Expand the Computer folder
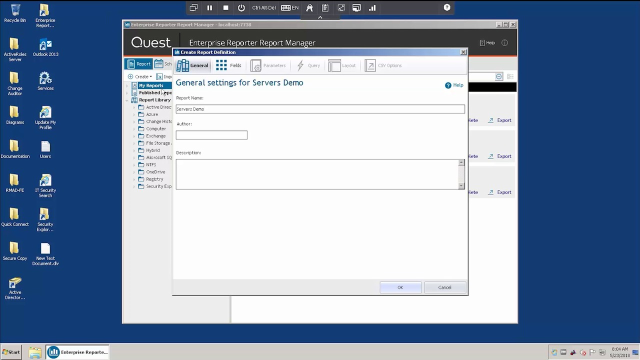Screen dimensions: 640x360 (134, 129)
